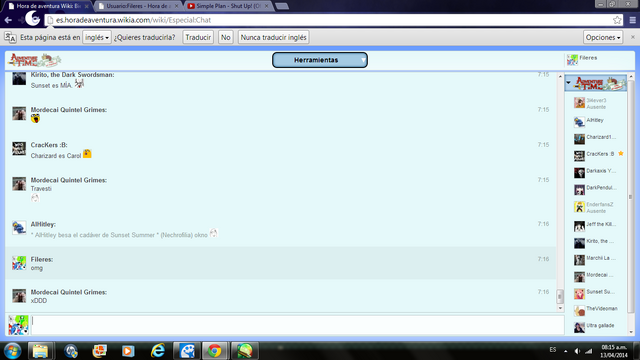640x360 pixels.
Task: Click the 'Sunset es MÍA.' message text
Action: [x=51, y=85]
